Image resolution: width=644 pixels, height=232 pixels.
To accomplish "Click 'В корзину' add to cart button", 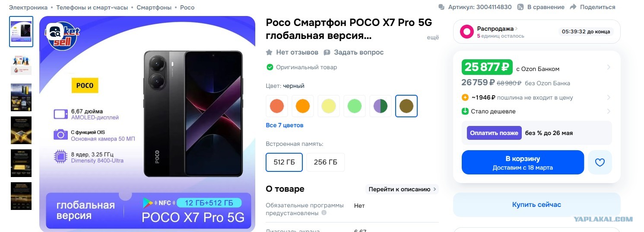I will coord(523,162).
